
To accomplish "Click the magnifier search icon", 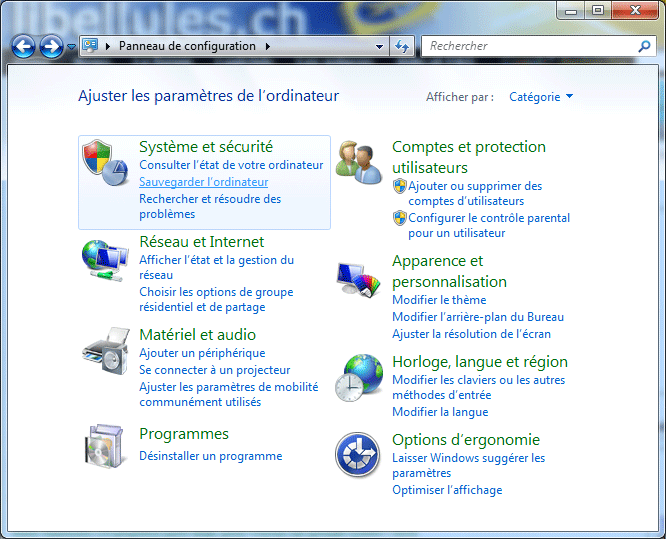I will tap(644, 46).
